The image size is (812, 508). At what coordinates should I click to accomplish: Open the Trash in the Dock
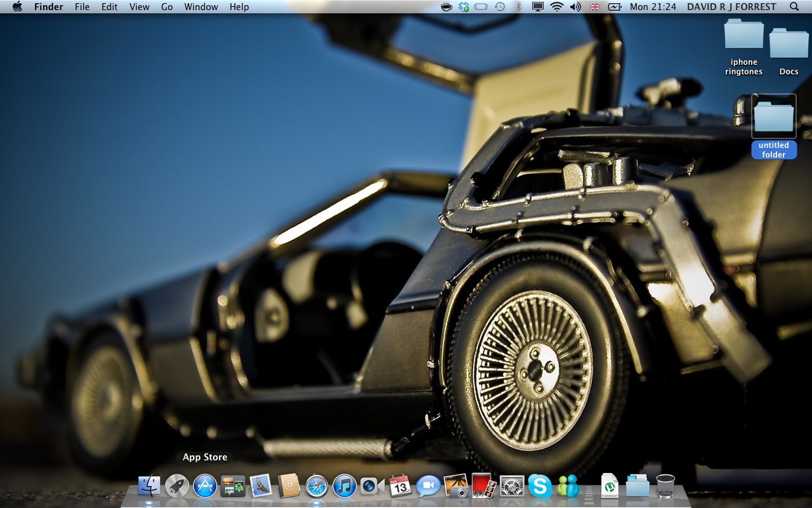pos(665,486)
